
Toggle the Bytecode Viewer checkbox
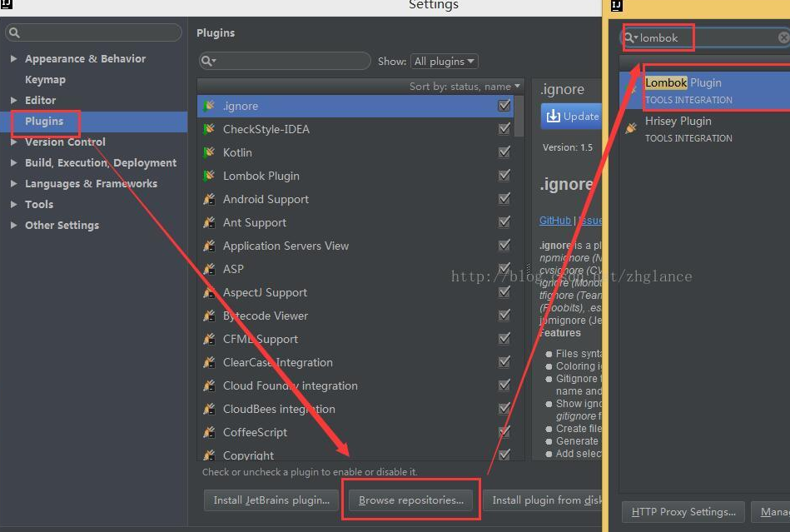[x=504, y=315]
